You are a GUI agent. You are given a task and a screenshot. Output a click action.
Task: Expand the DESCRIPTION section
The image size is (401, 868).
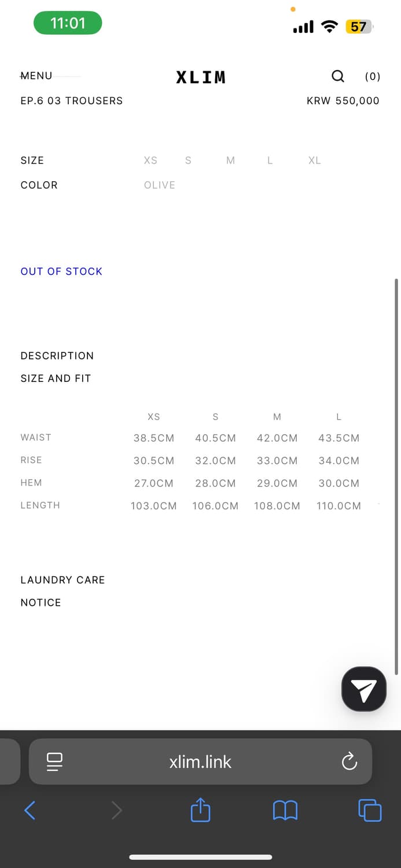pyautogui.click(x=57, y=356)
